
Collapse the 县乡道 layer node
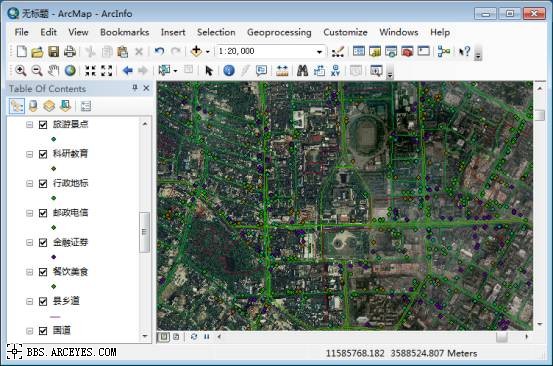coord(30,301)
